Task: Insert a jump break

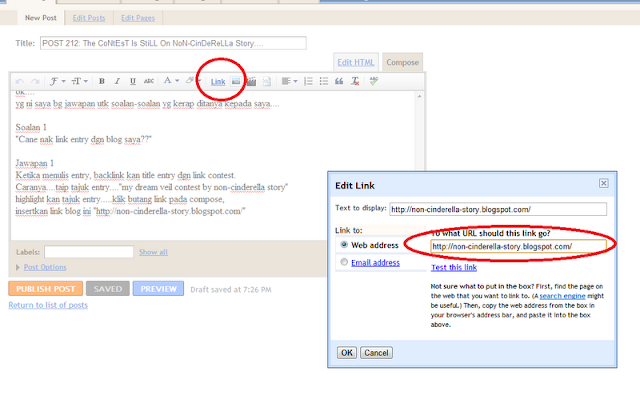Action: coord(267,81)
